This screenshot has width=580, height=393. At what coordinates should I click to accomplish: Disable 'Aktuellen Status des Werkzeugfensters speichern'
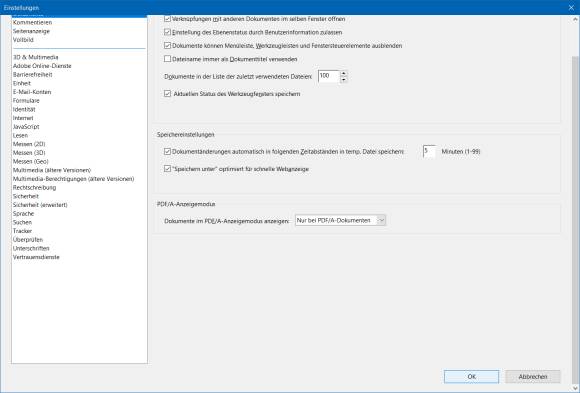click(x=167, y=94)
